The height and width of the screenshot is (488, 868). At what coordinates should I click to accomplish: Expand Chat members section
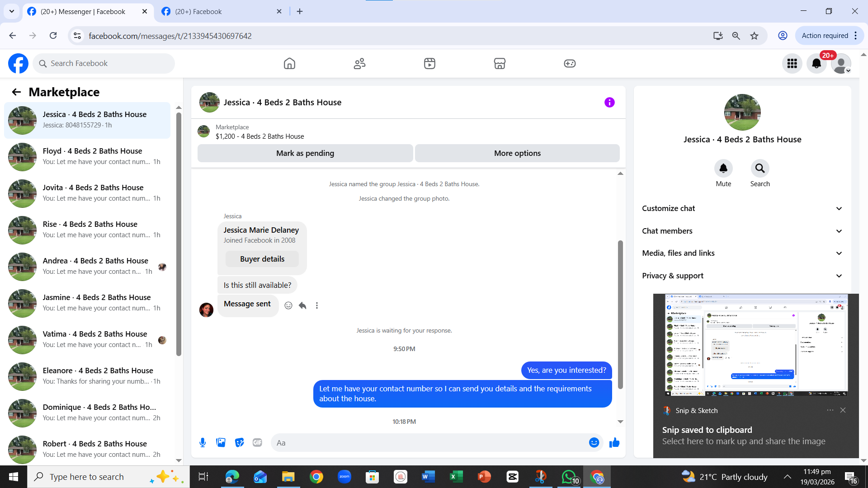point(742,231)
